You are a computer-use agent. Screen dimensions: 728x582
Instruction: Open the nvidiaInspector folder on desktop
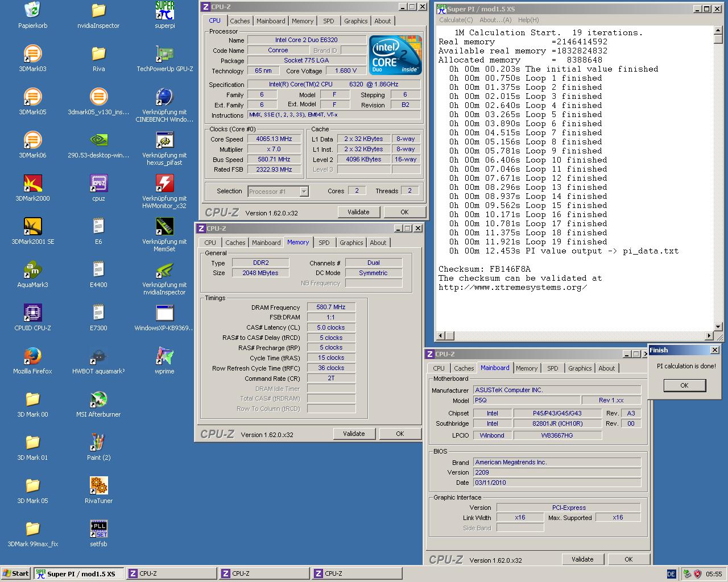pos(98,10)
